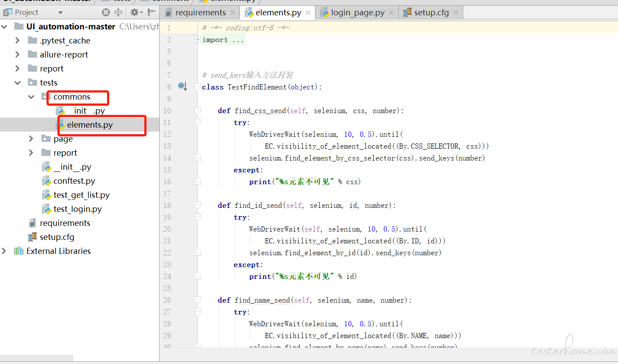The image size is (618, 364).
Task: Fold the try block on line 27
Action: [x=198, y=311]
